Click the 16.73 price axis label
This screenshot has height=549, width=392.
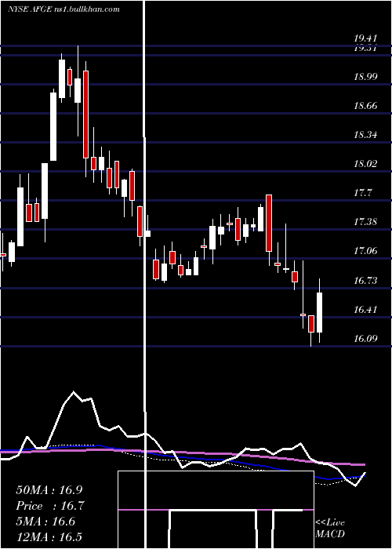[365, 281]
